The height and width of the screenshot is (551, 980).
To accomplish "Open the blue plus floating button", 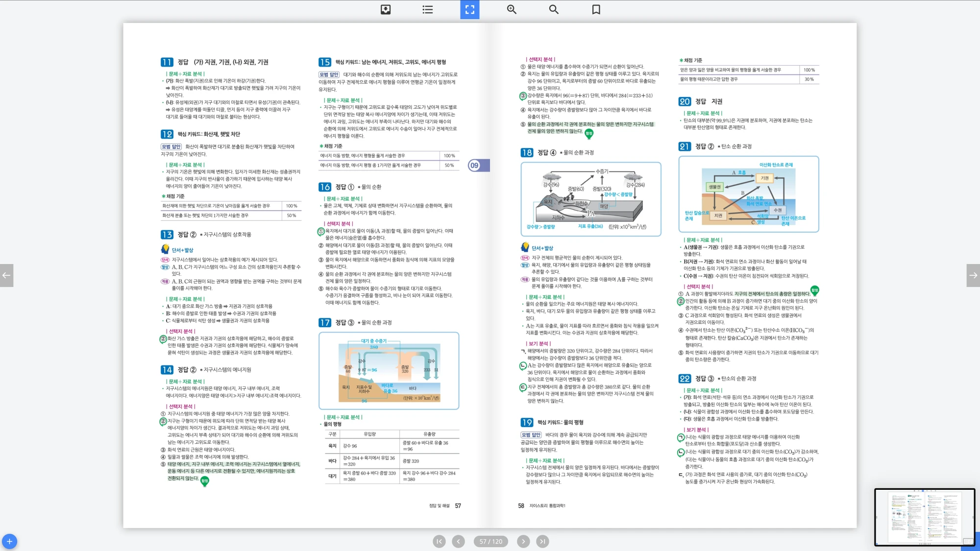I will pyautogui.click(x=9, y=541).
